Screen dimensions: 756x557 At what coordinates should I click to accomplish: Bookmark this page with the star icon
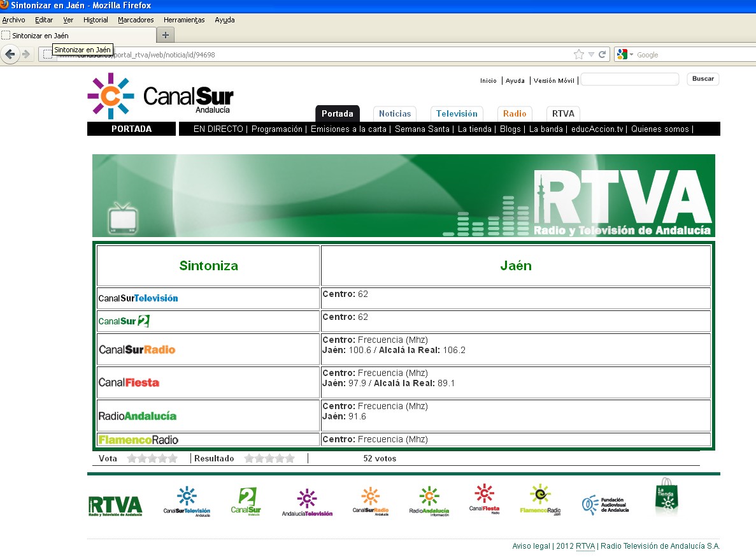pyautogui.click(x=578, y=55)
